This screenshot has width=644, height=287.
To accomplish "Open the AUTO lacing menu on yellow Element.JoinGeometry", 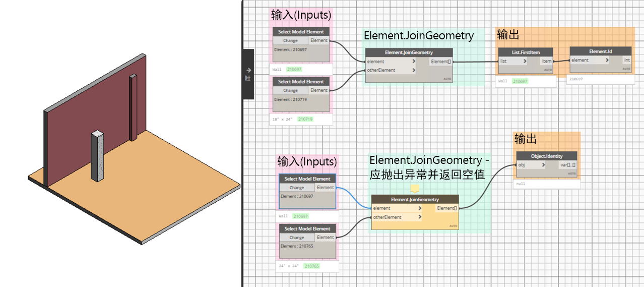I will coord(453,226).
